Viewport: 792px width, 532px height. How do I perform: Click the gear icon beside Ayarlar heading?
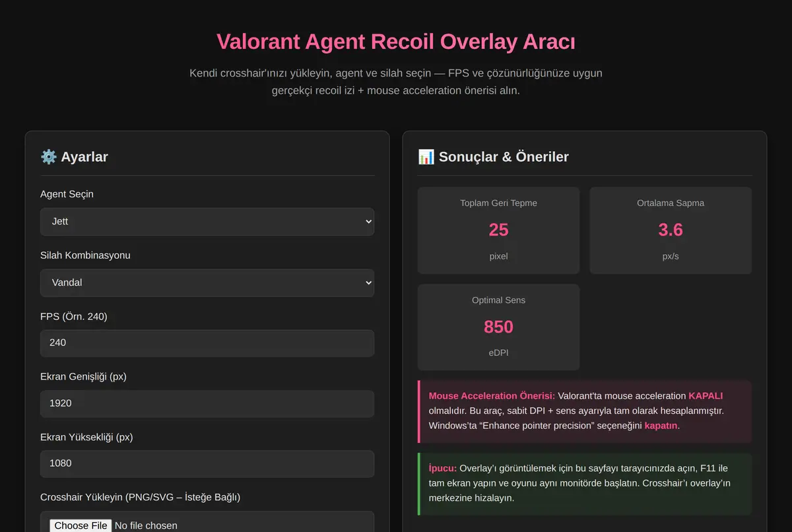(x=48, y=156)
